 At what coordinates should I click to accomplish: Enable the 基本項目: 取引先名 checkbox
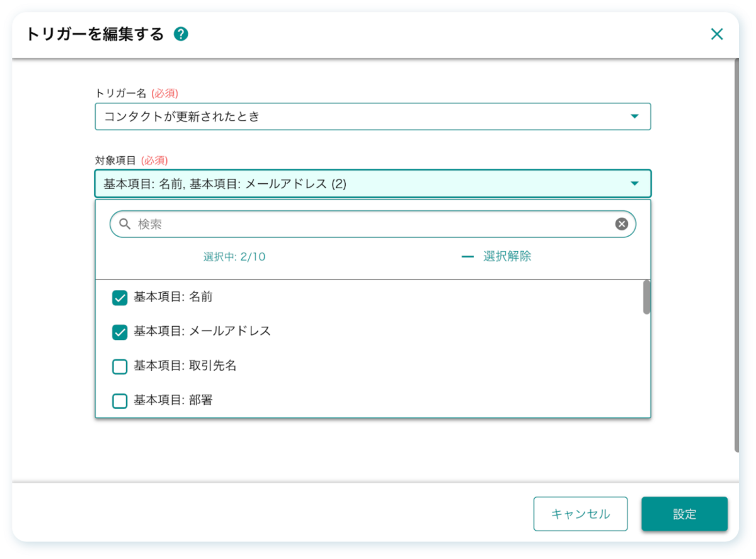(120, 366)
